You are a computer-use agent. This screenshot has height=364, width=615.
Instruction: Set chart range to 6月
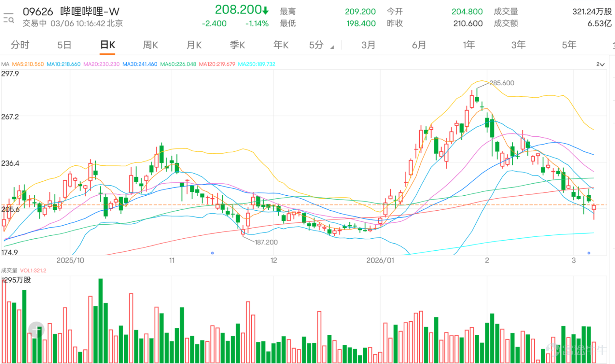click(x=419, y=45)
